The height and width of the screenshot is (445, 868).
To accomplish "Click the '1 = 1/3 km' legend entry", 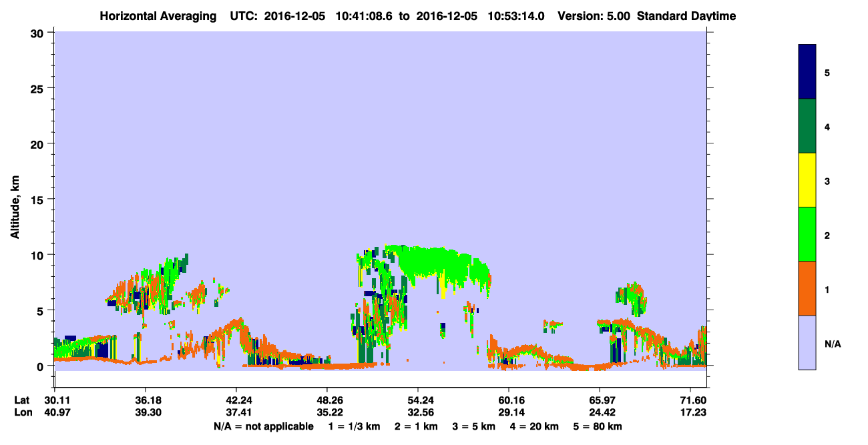I will pos(355,426).
